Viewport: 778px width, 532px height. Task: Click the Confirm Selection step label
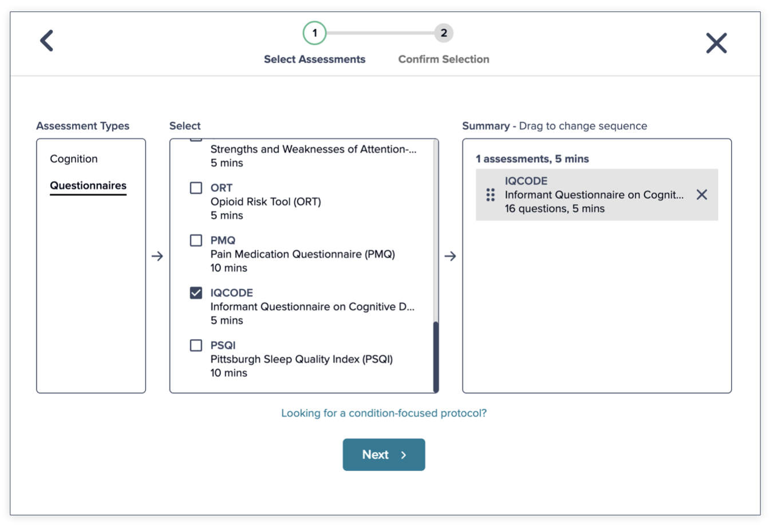click(444, 59)
